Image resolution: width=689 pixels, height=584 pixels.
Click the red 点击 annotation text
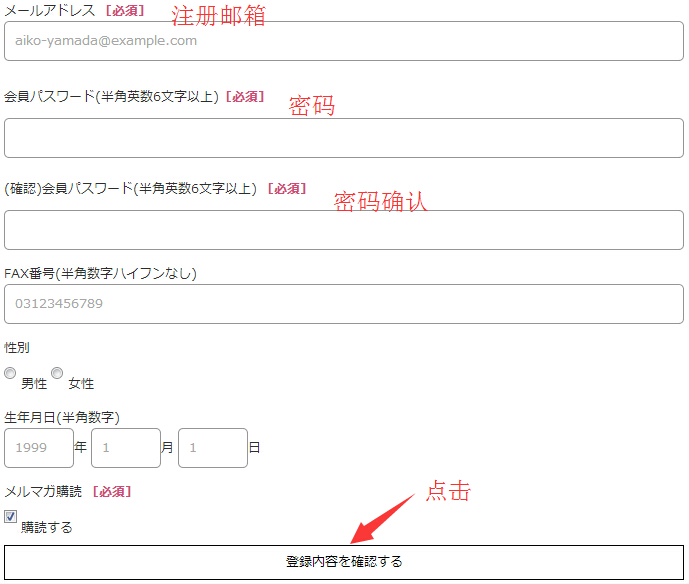(448, 491)
